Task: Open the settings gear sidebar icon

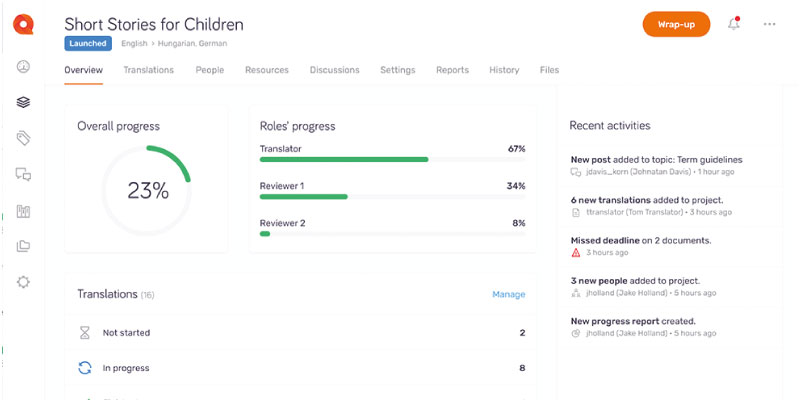Action: [x=23, y=282]
